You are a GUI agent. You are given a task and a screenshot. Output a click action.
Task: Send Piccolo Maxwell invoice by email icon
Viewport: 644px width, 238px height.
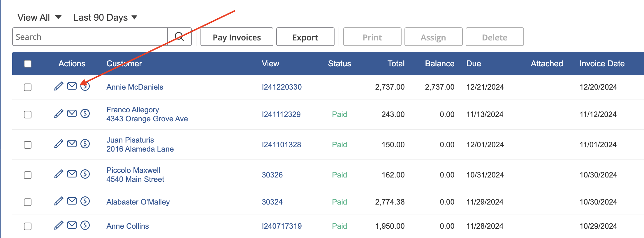pyautogui.click(x=72, y=174)
